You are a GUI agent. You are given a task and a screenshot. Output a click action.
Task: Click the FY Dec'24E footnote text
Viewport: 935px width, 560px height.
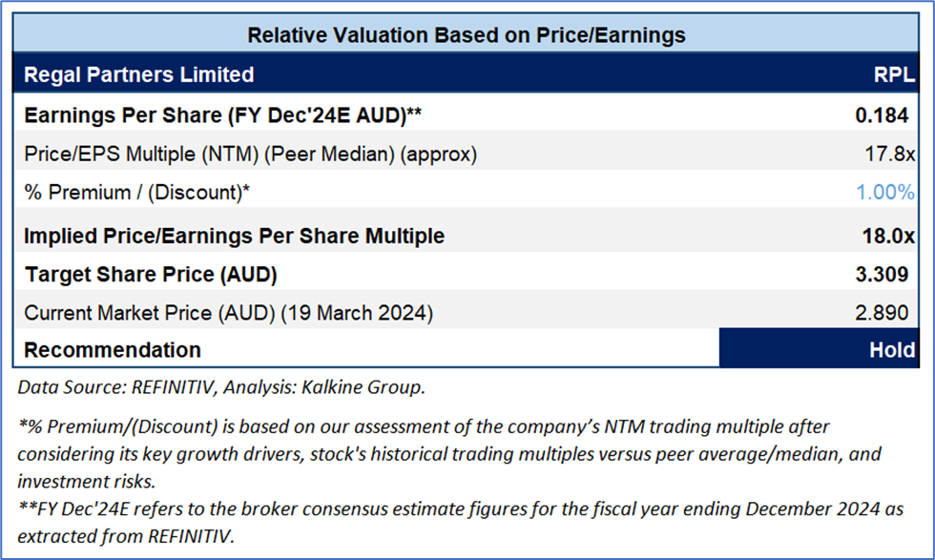coord(458,521)
